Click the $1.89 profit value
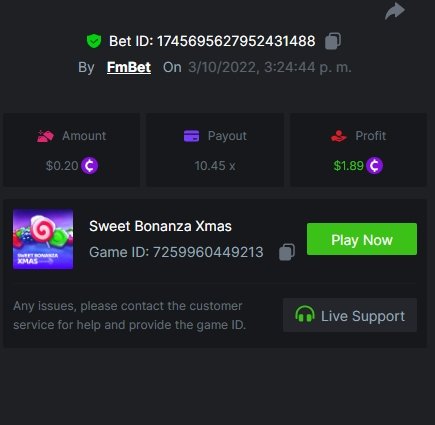The height and width of the screenshot is (425, 435). 348,166
